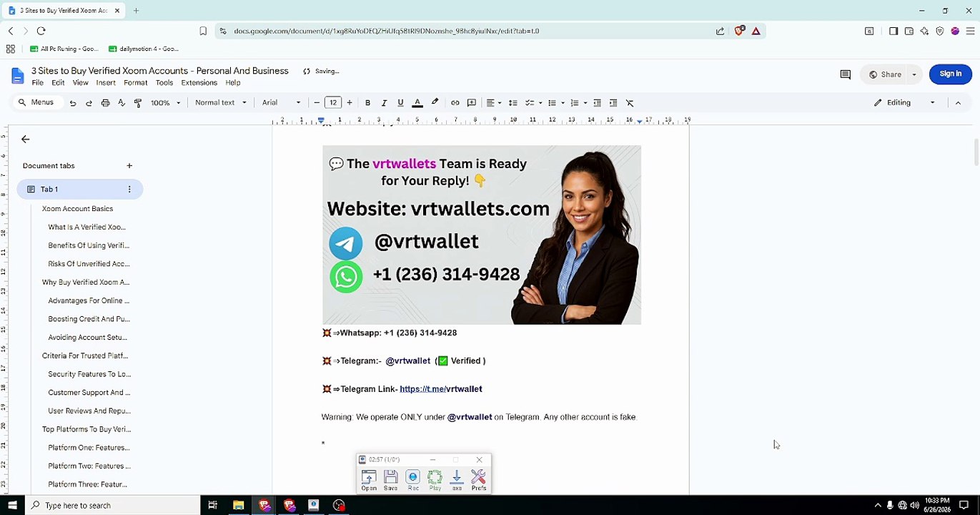Redo the last undone edit

click(89, 103)
